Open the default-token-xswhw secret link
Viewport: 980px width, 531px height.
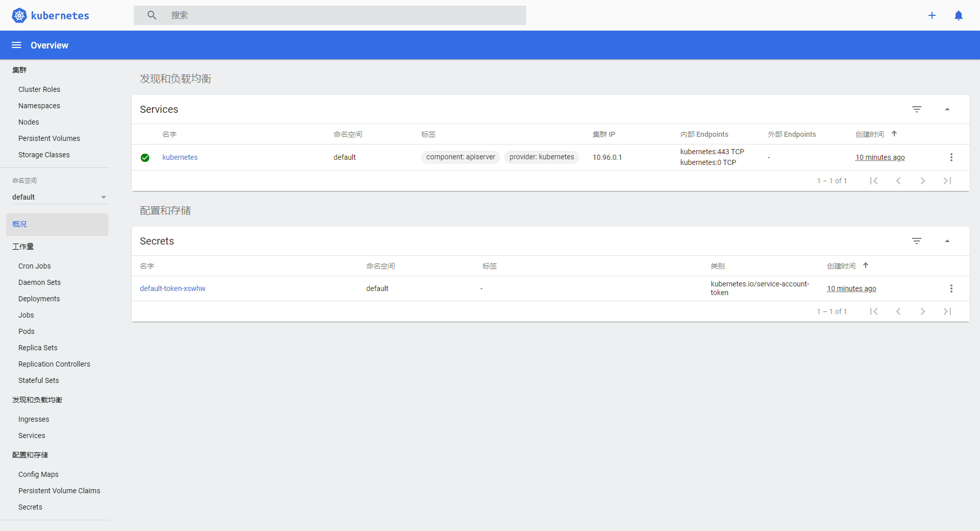[173, 288]
